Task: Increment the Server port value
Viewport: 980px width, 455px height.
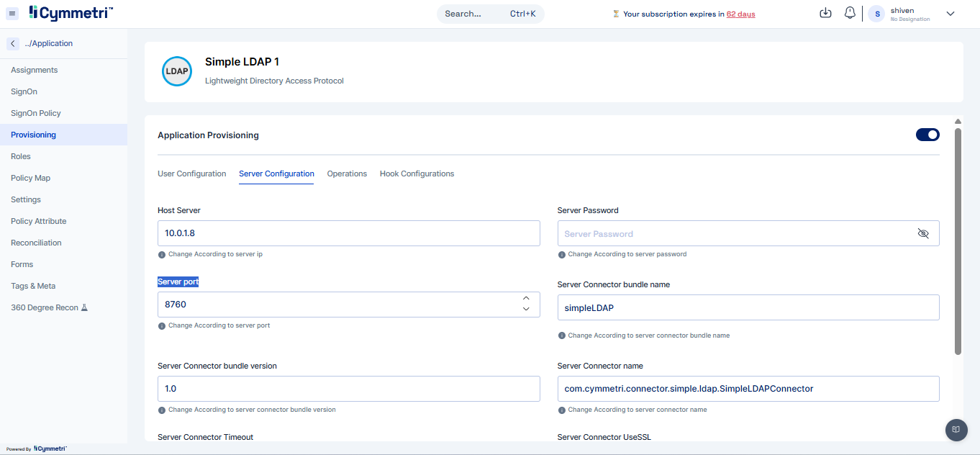Action: coord(526,298)
